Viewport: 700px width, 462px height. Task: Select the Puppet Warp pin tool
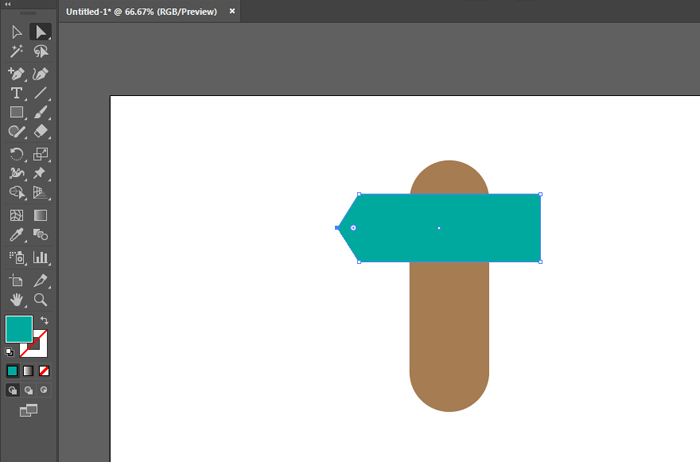(x=41, y=173)
